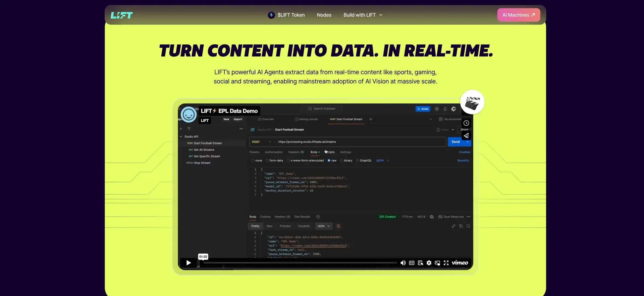The width and height of the screenshot is (644, 296).
Task: Add video to Watch Later clock icon
Action: pyautogui.click(x=466, y=123)
